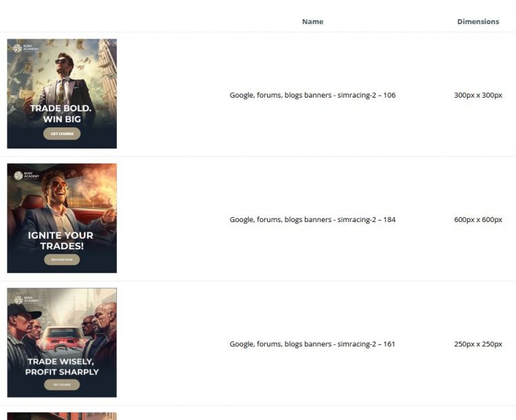Image resolution: width=516 pixels, height=420 pixels.
Task: Open banner named simracing-2 – 184
Action: click(x=312, y=219)
